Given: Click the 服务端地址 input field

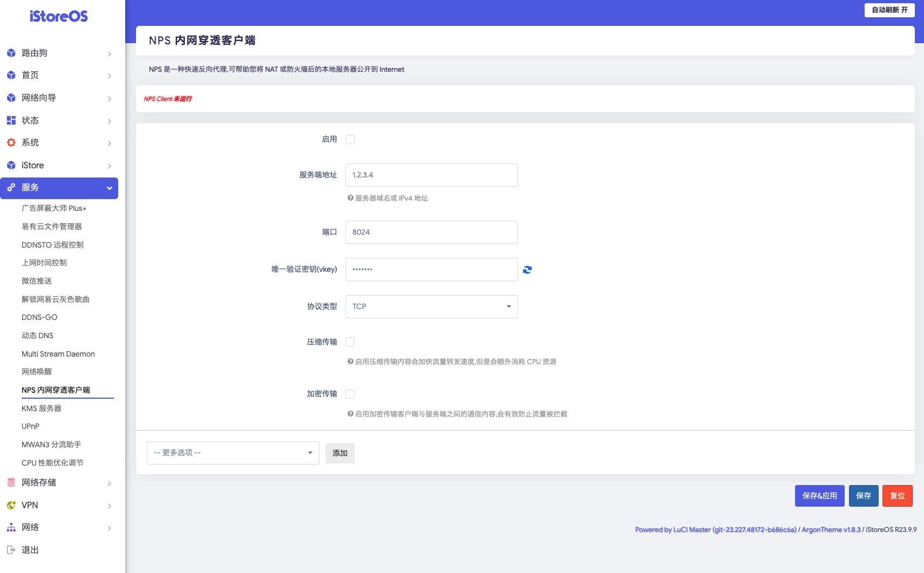Looking at the screenshot, I should click(x=431, y=175).
